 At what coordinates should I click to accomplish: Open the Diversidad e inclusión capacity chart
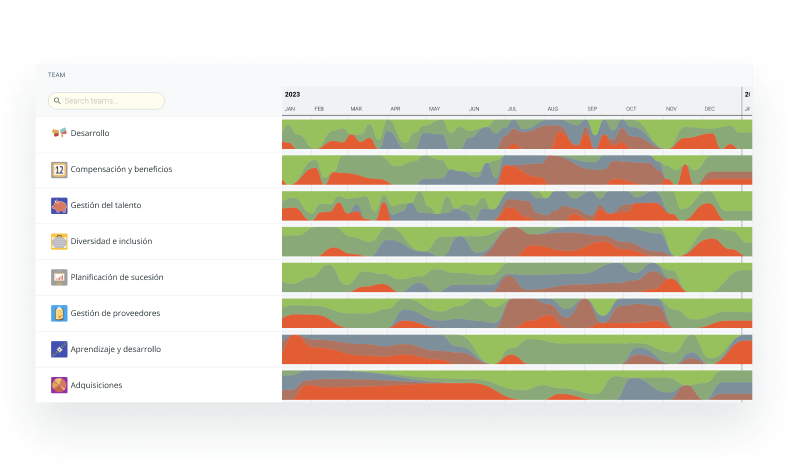point(517,242)
